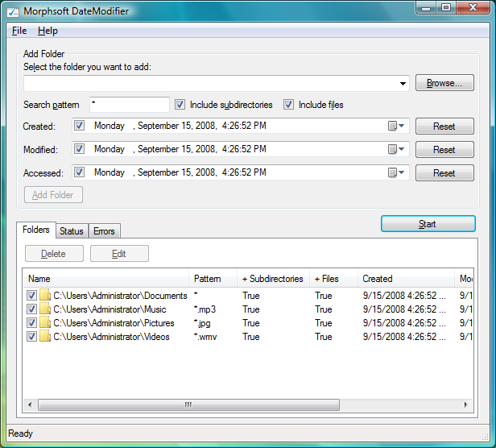The image size is (496, 448).
Task: Click the Delete button
Action: [54, 254]
